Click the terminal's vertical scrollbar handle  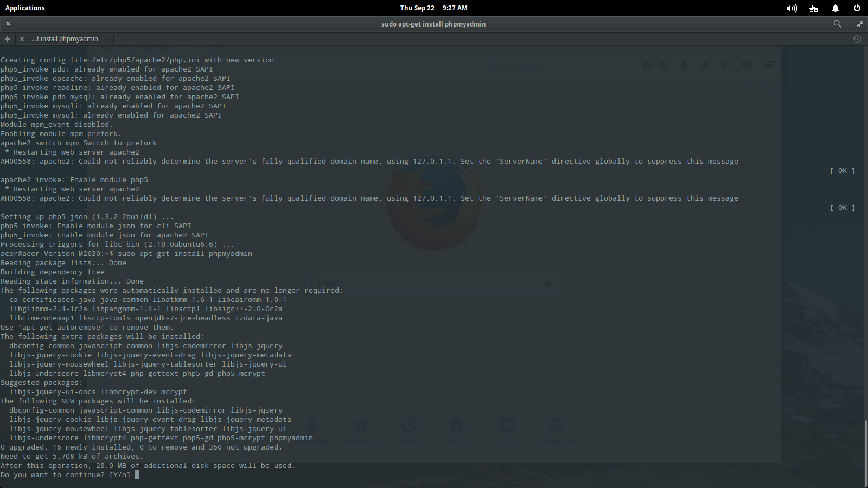pyautogui.click(x=866, y=453)
